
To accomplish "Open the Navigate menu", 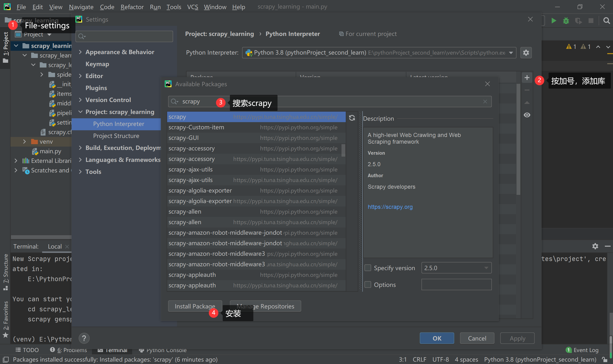I will pos(81,7).
